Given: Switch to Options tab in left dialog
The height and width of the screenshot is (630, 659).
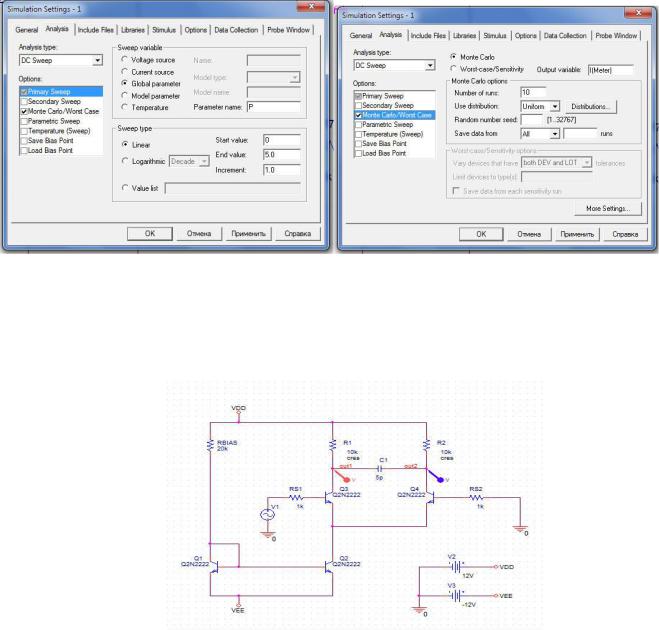Looking at the screenshot, I should (196, 30).
